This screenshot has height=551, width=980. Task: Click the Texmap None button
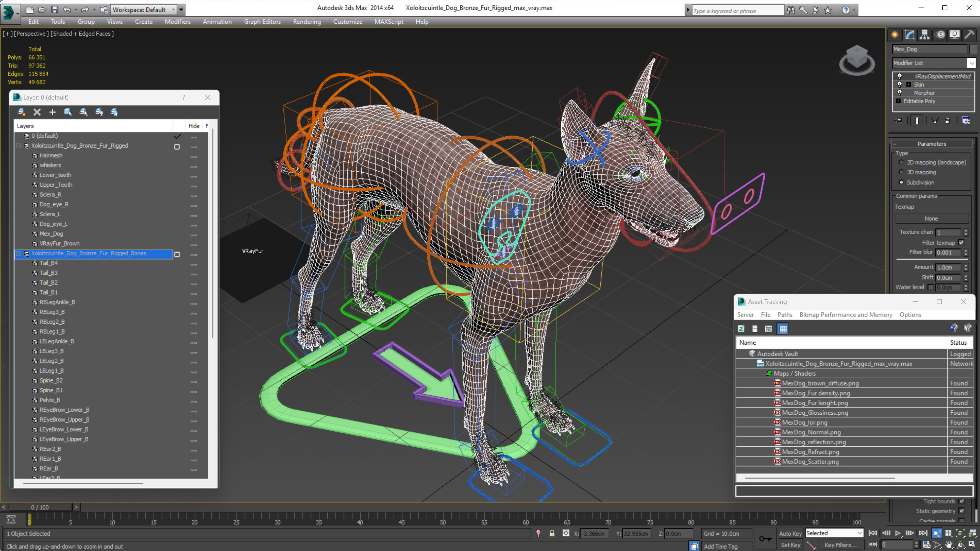931,219
